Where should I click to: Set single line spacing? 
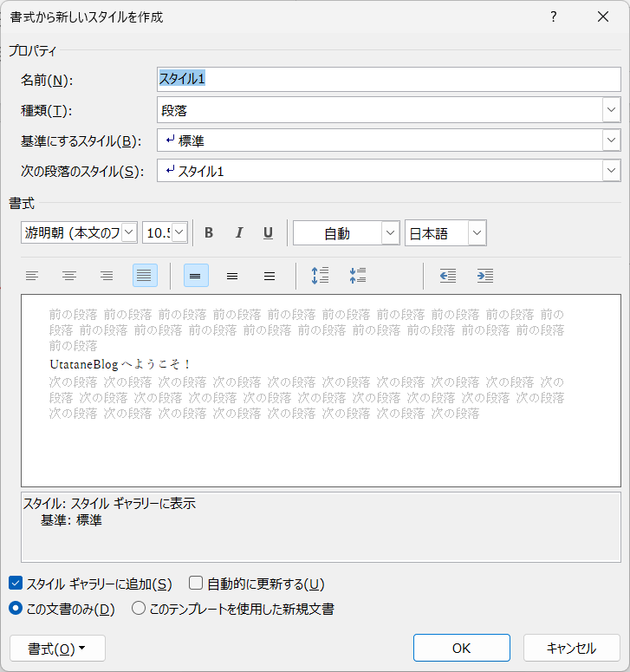[196, 276]
